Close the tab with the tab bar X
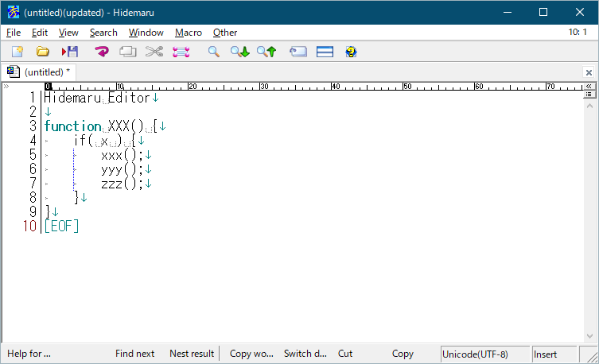Screen dimensions: 599x364 tap(589, 72)
